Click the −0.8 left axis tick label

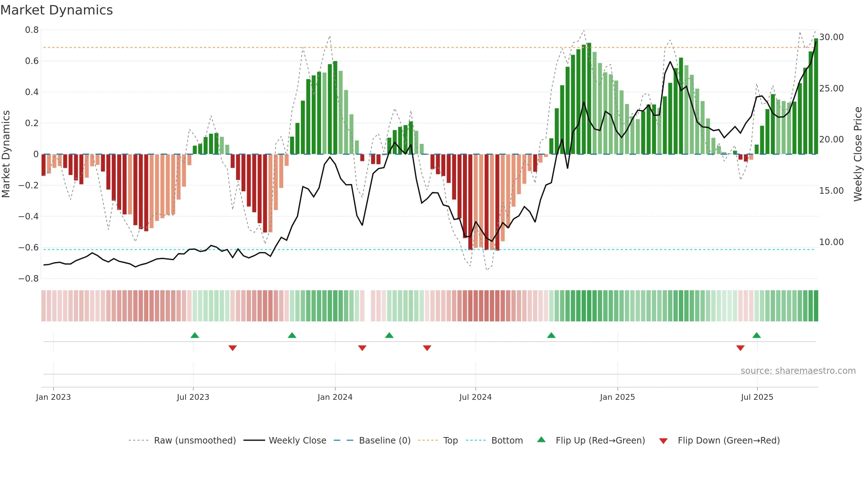[x=29, y=279]
